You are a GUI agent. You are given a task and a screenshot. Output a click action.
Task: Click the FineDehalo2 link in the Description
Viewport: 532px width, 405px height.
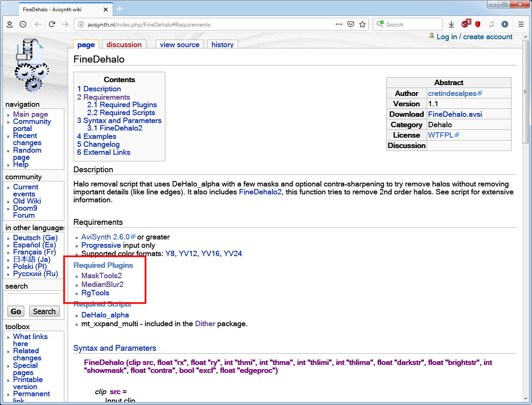(260, 192)
